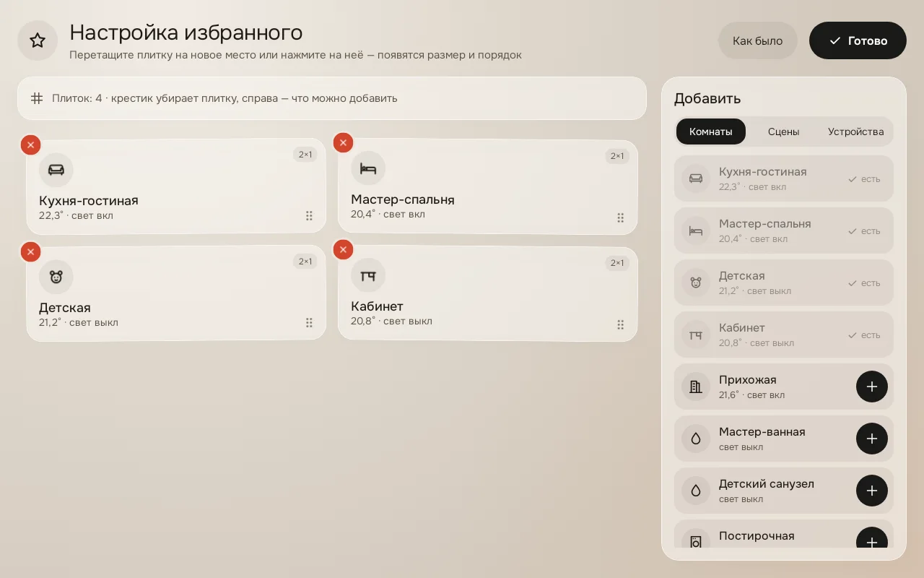Screen dimensions: 924x578
Task: Click the droplet icon of Детский санузел row
Action: pos(696,491)
